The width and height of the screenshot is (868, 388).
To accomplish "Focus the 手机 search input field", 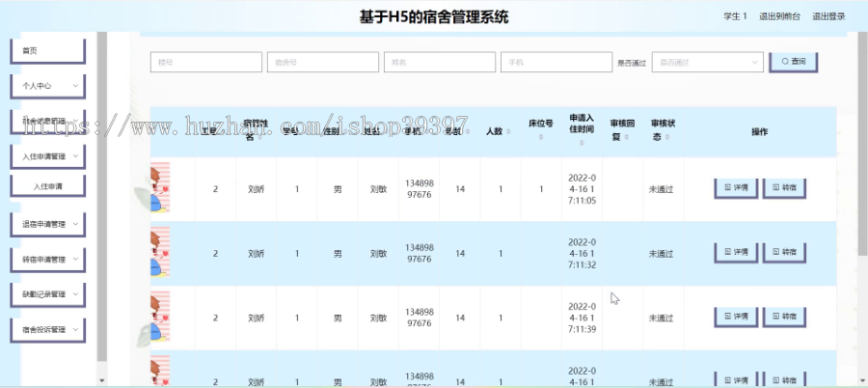I will 556,62.
